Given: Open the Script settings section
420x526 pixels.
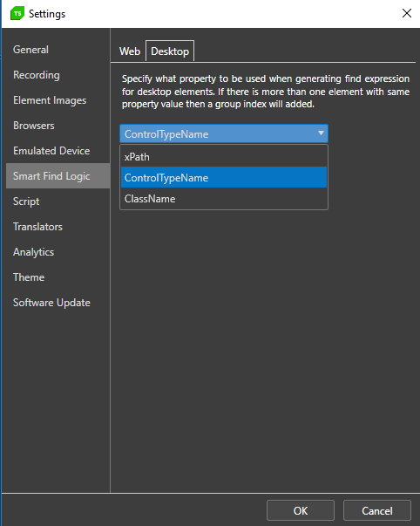Looking at the screenshot, I should (26, 202).
